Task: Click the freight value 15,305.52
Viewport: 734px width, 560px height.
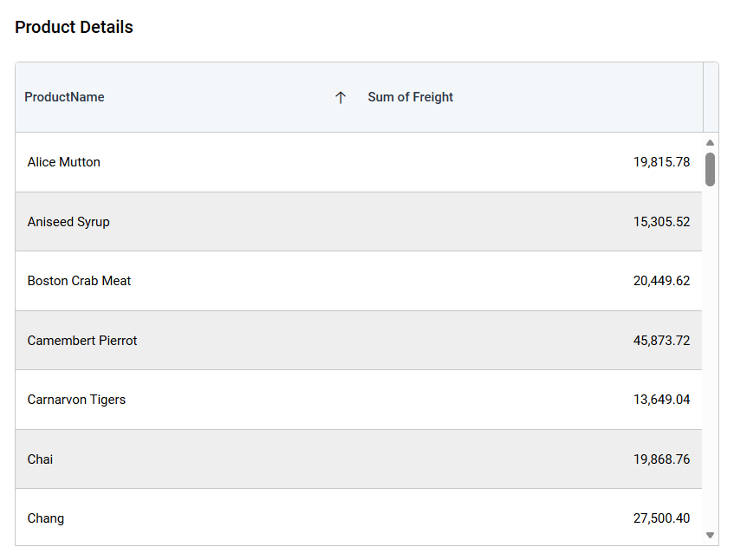Action: click(661, 222)
